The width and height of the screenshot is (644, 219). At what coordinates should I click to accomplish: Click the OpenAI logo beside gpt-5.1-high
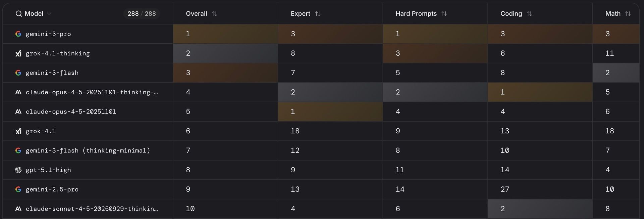click(18, 170)
